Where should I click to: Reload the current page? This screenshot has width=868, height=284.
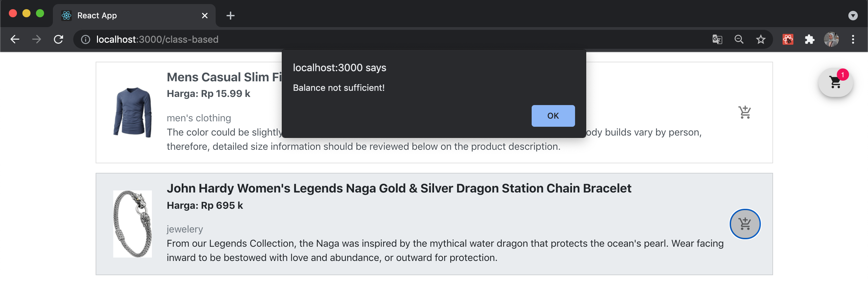coord(59,39)
